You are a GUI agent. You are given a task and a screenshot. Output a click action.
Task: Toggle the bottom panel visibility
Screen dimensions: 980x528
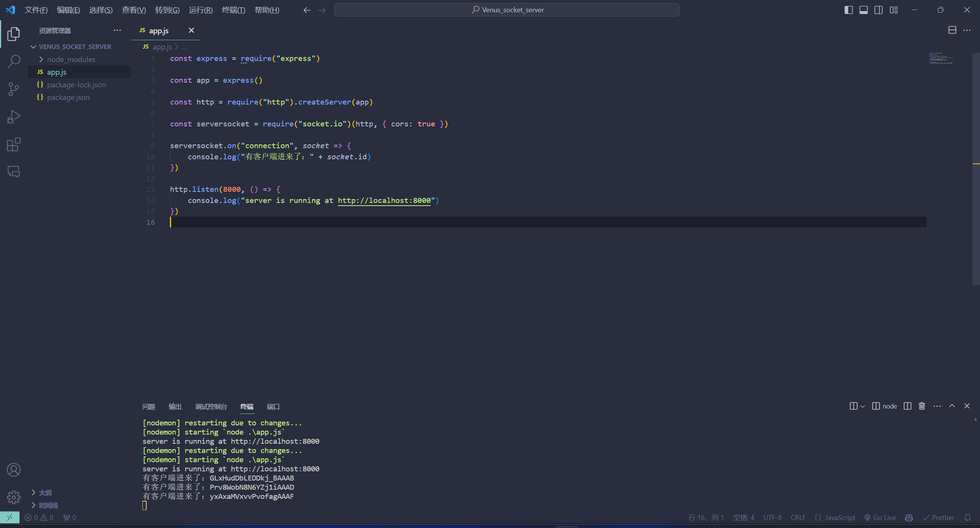pos(864,10)
